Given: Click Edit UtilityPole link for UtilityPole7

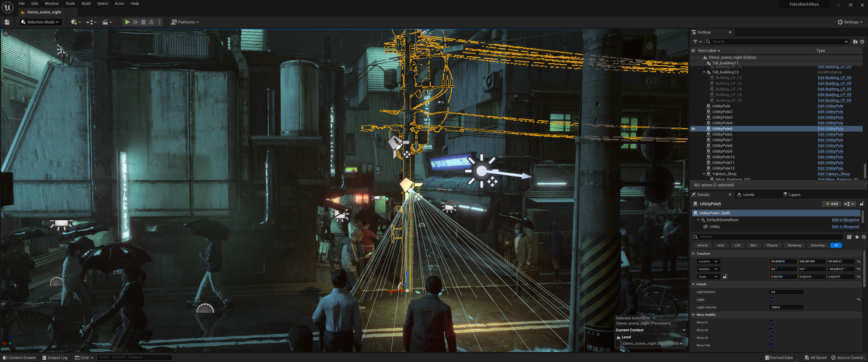Looking at the screenshot, I should pyautogui.click(x=831, y=140).
